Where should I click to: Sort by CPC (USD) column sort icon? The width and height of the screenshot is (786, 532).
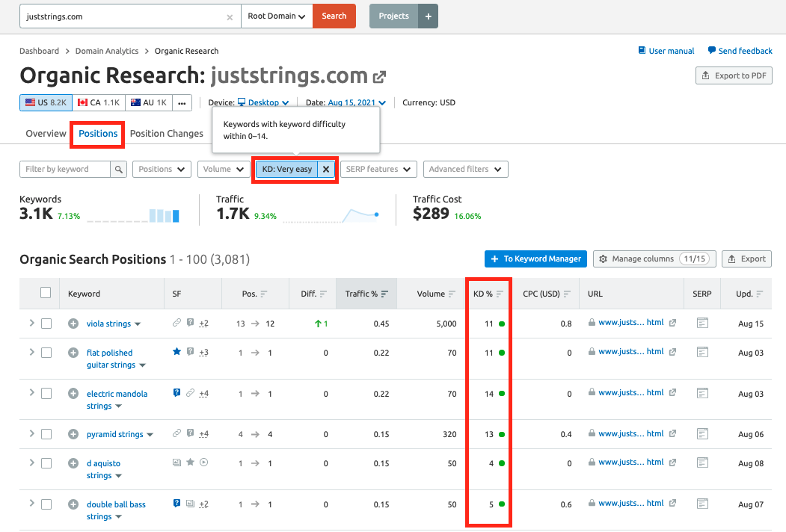click(567, 294)
